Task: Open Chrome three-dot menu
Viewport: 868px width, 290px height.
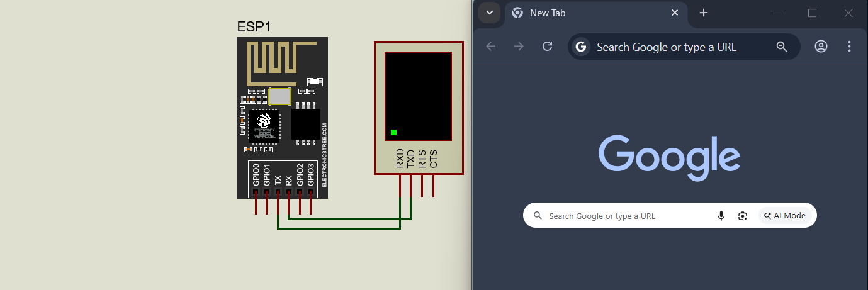Action: (849, 47)
